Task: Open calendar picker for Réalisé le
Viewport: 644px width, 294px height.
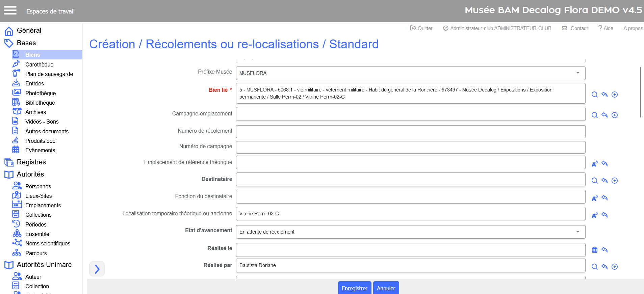Action: pyautogui.click(x=594, y=250)
